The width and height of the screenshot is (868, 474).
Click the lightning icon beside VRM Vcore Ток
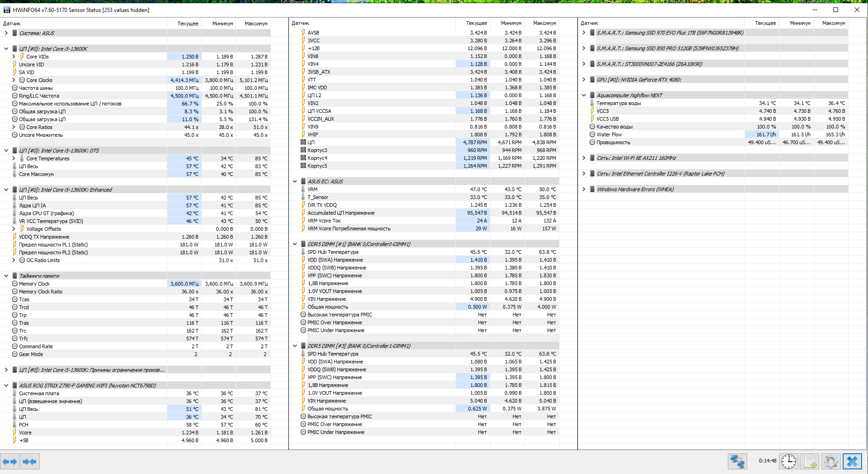tap(303, 221)
